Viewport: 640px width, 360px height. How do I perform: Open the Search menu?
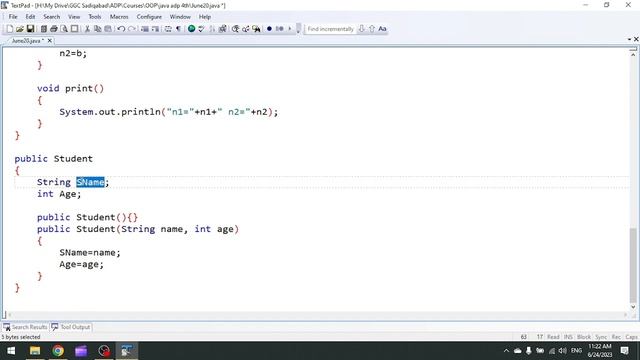click(51, 17)
